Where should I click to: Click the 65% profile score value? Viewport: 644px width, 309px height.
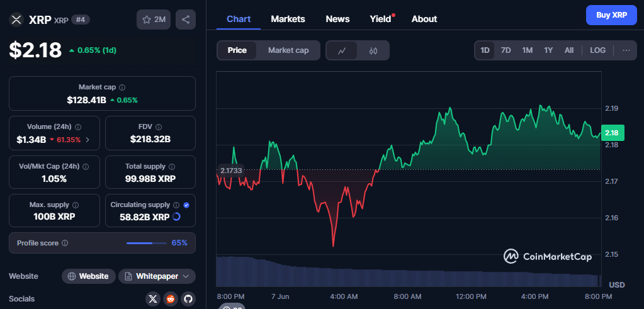(x=179, y=243)
